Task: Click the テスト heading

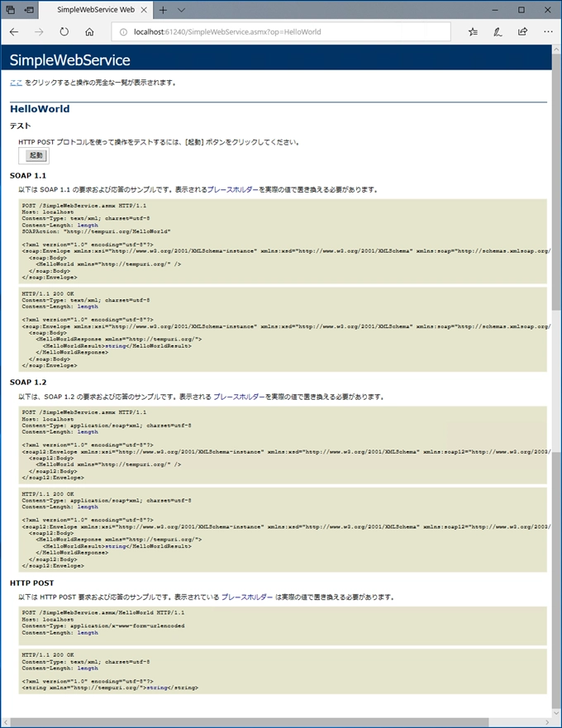Action: 21,126
